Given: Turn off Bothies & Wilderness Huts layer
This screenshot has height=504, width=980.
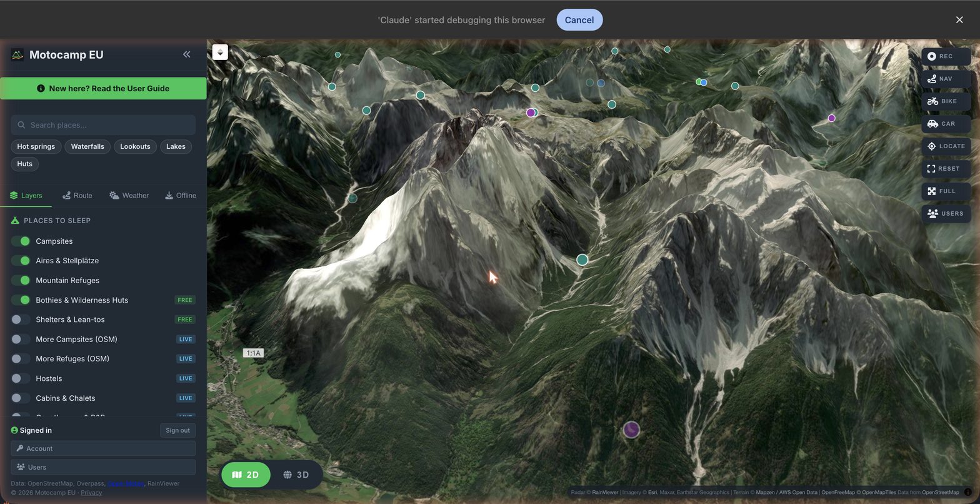Looking at the screenshot, I should [21, 300].
